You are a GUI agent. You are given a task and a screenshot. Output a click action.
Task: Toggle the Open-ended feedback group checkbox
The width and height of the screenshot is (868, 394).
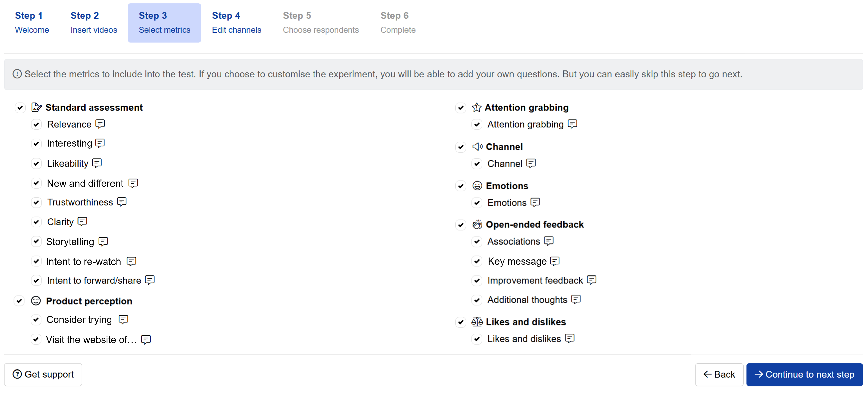point(461,225)
